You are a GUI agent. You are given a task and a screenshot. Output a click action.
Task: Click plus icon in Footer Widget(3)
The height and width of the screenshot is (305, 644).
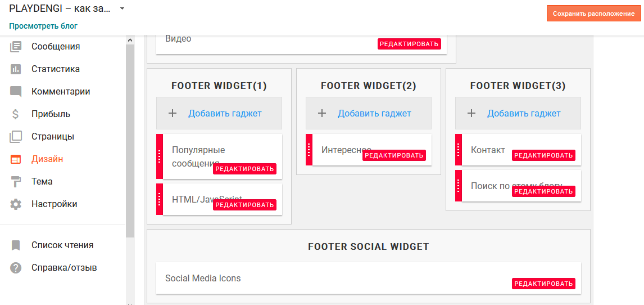(x=471, y=113)
